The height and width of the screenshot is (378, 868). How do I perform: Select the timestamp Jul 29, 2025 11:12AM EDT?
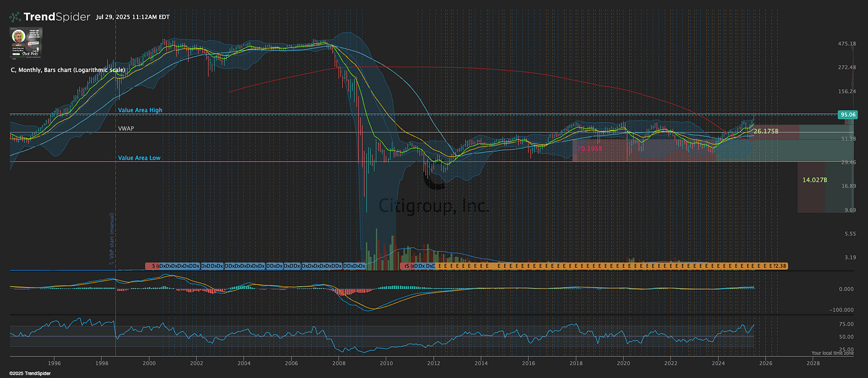pos(132,17)
